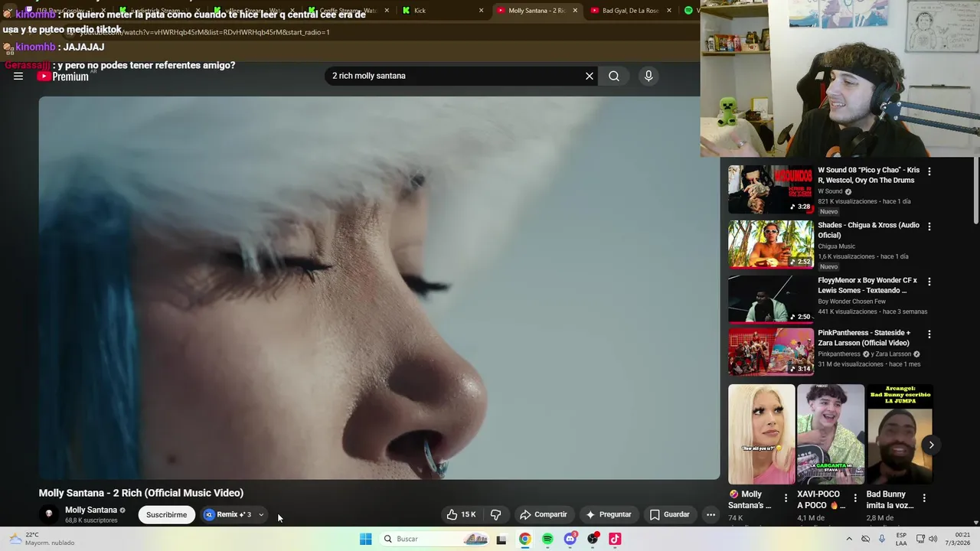Open the Windows Start menu
980x551 pixels.
pos(366,539)
